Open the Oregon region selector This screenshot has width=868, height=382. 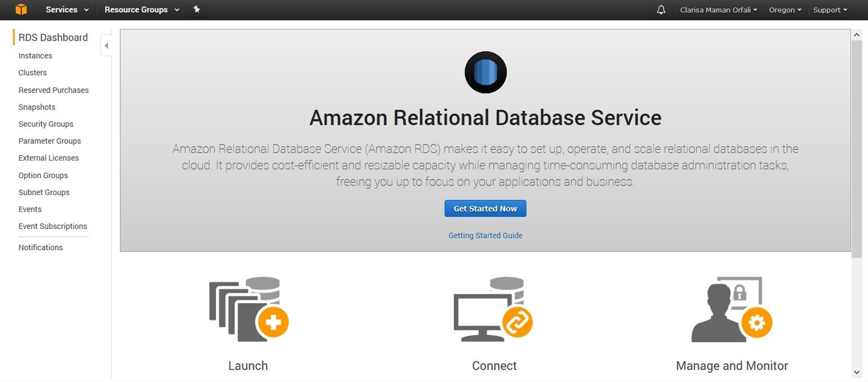[785, 10]
